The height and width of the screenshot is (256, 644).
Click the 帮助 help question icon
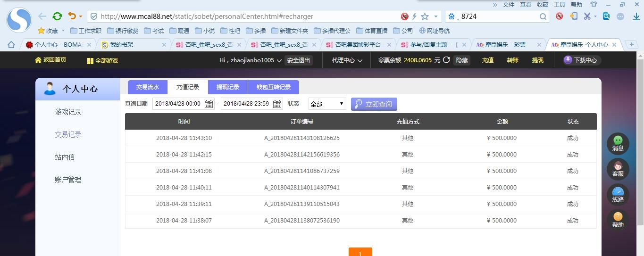pyautogui.click(x=618, y=220)
